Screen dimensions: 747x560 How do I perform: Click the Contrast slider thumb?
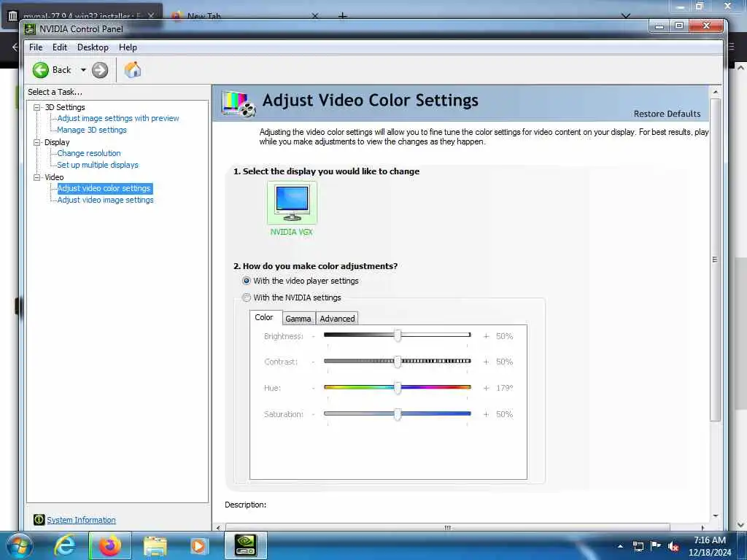tap(398, 362)
